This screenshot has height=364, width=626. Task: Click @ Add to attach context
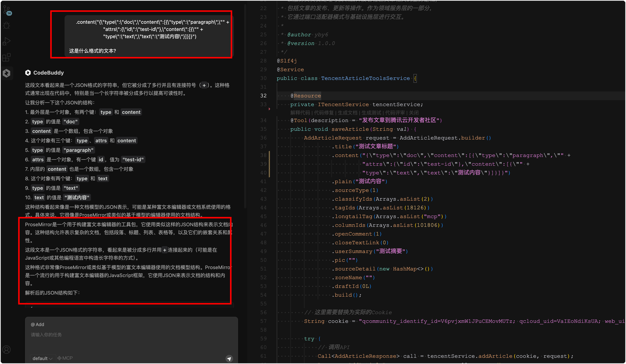(x=38, y=324)
